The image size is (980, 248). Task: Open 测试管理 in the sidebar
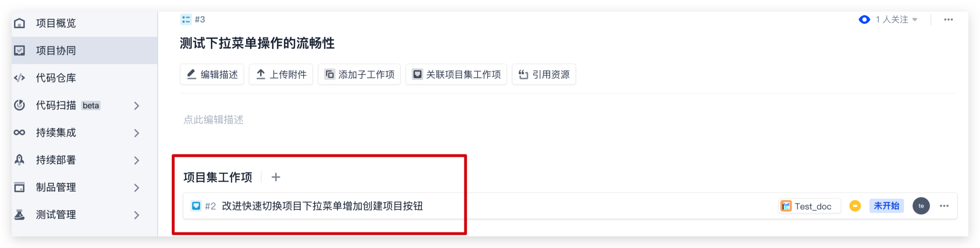pos(84,215)
